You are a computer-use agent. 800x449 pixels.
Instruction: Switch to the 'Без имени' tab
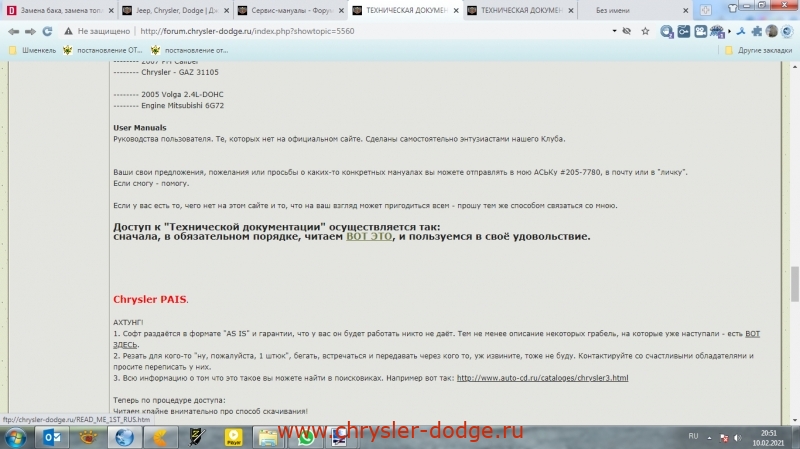click(634, 10)
